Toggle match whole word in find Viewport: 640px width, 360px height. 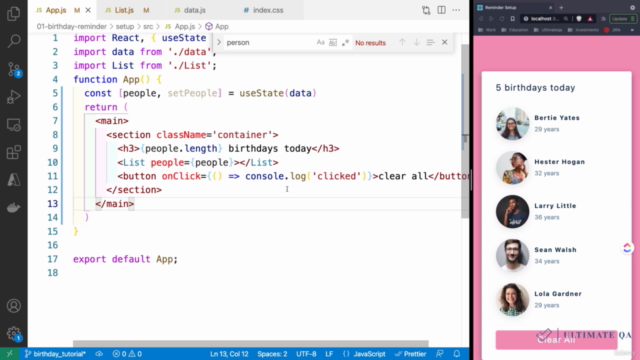(333, 42)
